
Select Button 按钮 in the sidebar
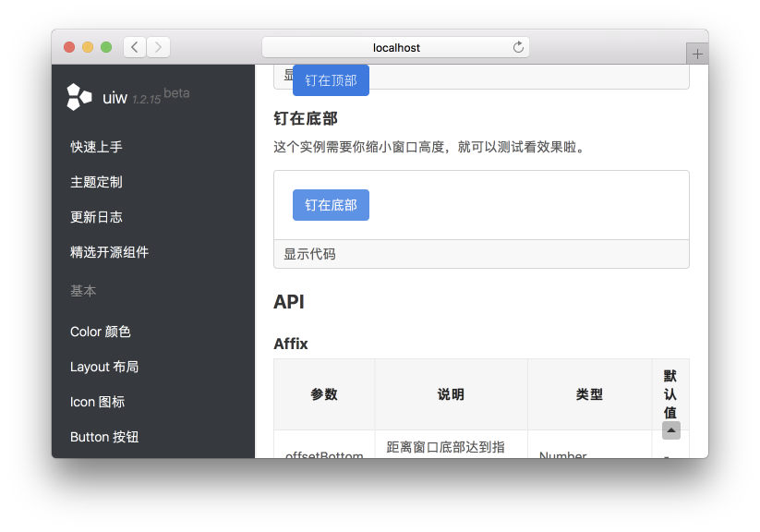coord(104,437)
